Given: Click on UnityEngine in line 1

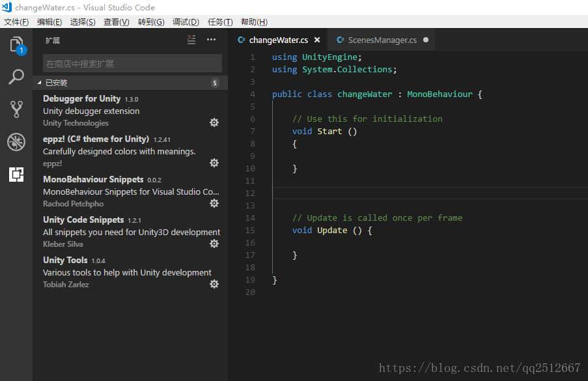Looking at the screenshot, I should point(329,57).
